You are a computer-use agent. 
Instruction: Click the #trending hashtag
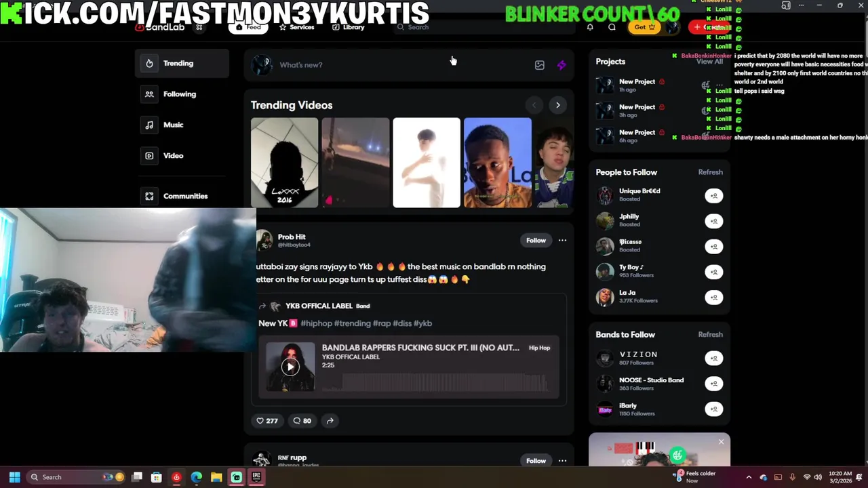pos(353,323)
